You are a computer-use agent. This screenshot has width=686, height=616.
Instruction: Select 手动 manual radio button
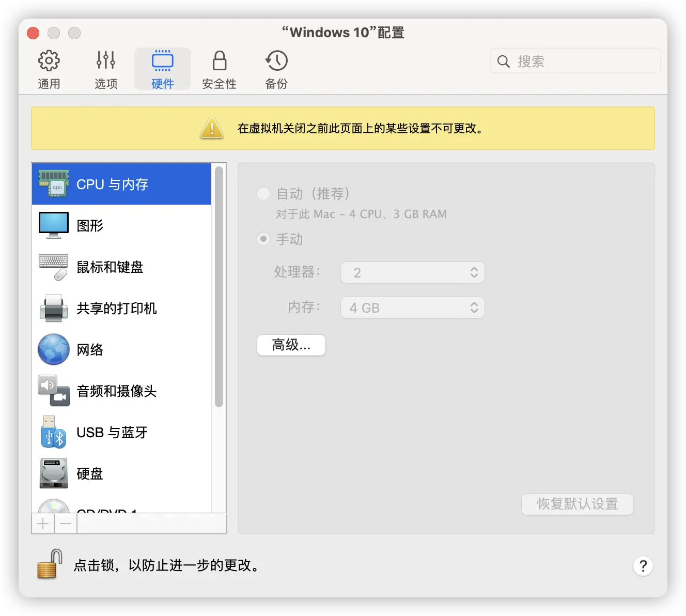point(263,239)
